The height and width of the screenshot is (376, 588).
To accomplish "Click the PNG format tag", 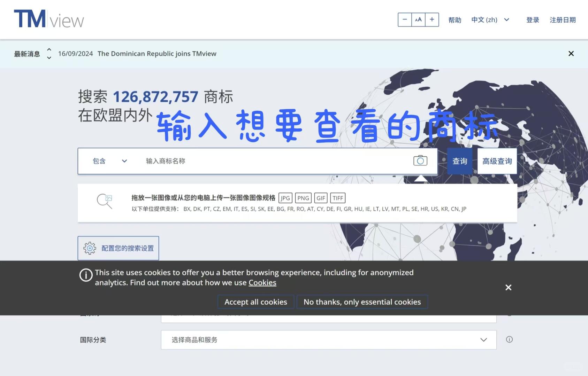I will coord(303,198).
